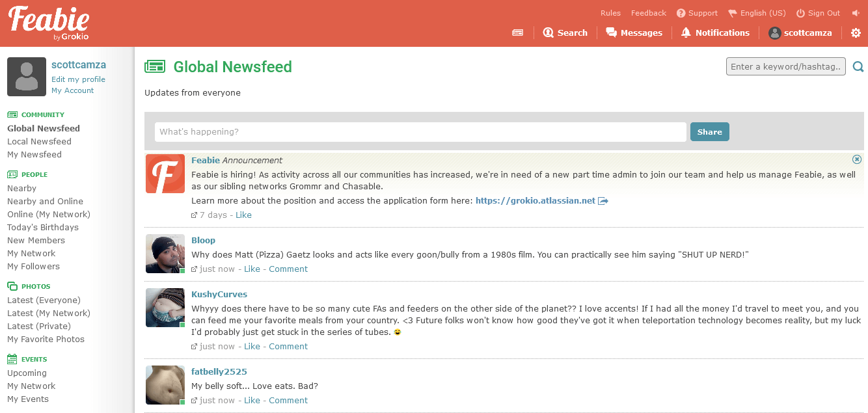Open scottcamza account menu in header
Screen dimensions: 868x413
[800, 33]
